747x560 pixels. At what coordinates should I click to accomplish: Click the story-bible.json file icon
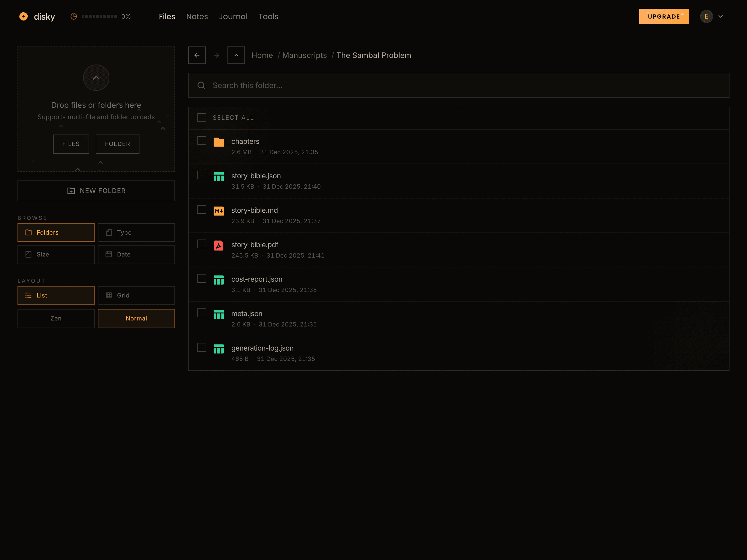[x=218, y=177]
